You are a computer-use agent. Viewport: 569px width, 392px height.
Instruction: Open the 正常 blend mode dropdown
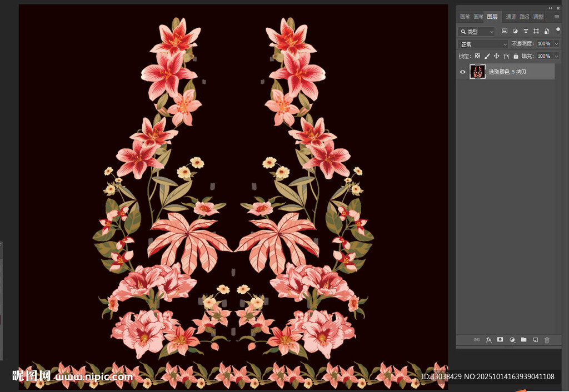tap(483, 44)
